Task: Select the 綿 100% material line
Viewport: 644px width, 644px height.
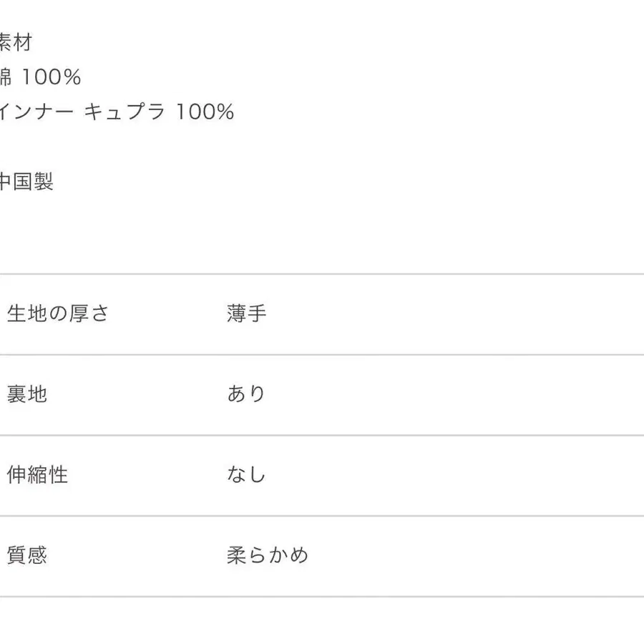Action: [40, 77]
